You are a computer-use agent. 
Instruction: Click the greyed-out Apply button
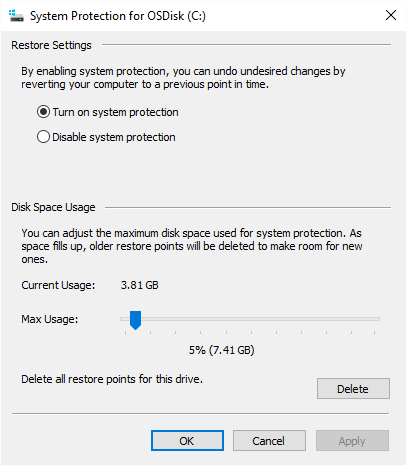point(352,441)
